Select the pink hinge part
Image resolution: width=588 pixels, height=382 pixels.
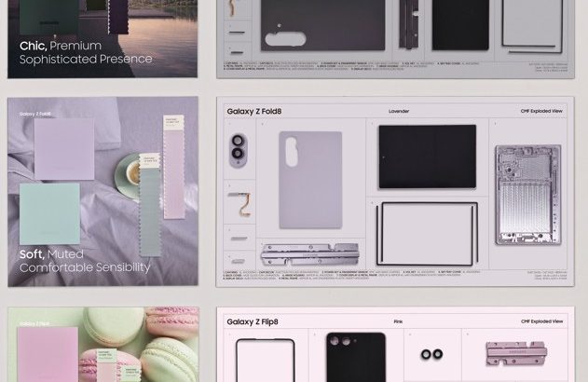click(x=516, y=353)
